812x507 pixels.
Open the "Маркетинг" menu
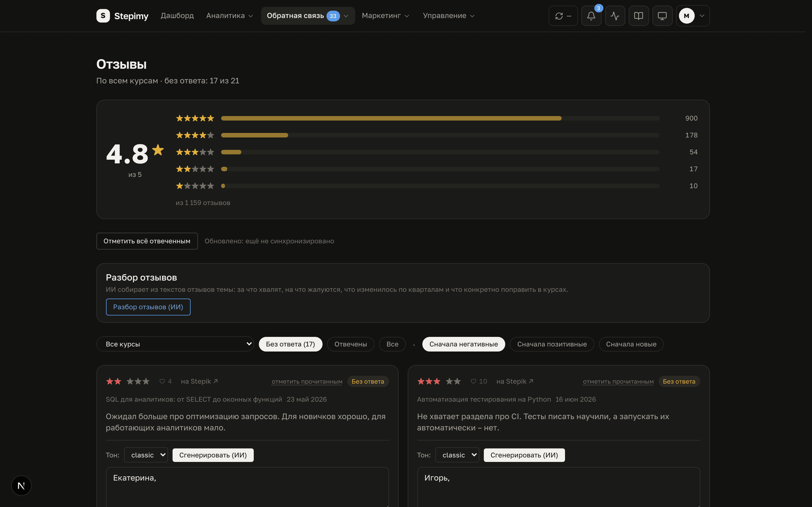[385, 16]
